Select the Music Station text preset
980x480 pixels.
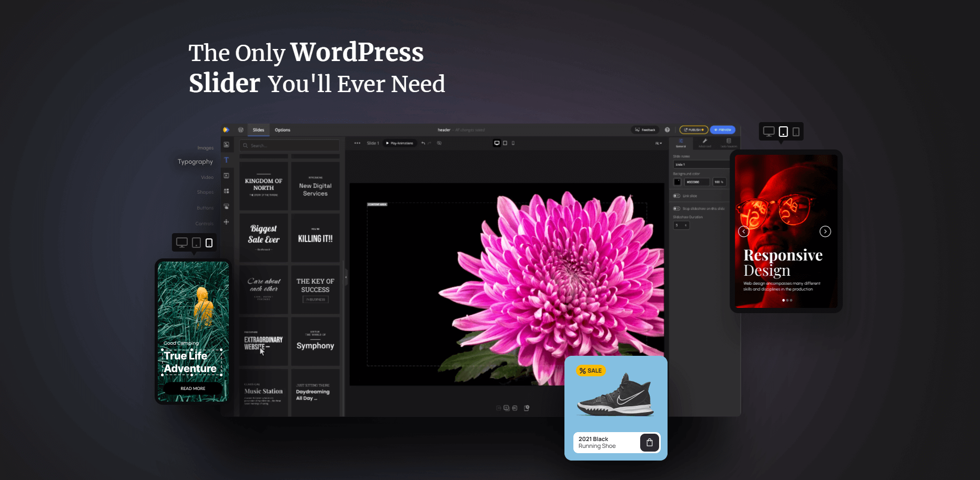(264, 393)
